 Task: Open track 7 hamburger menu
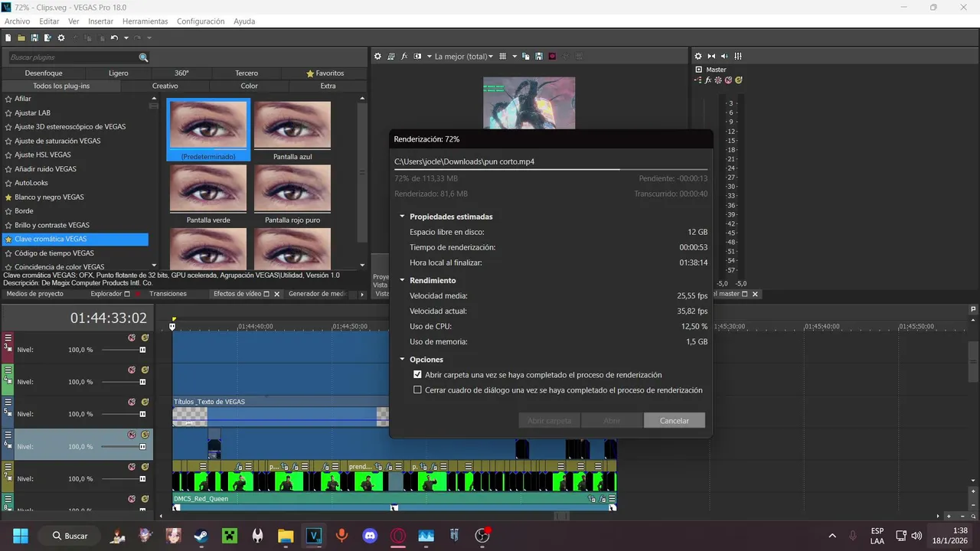pos(8,466)
